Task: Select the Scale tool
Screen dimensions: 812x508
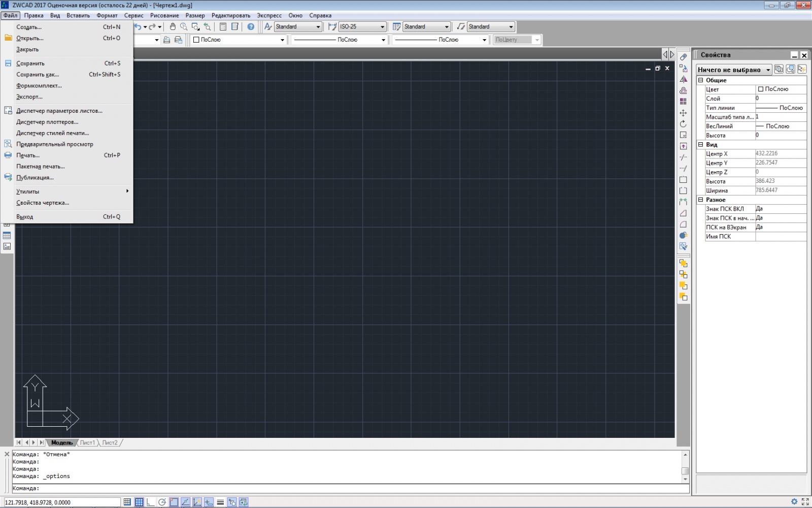Action: tap(684, 135)
